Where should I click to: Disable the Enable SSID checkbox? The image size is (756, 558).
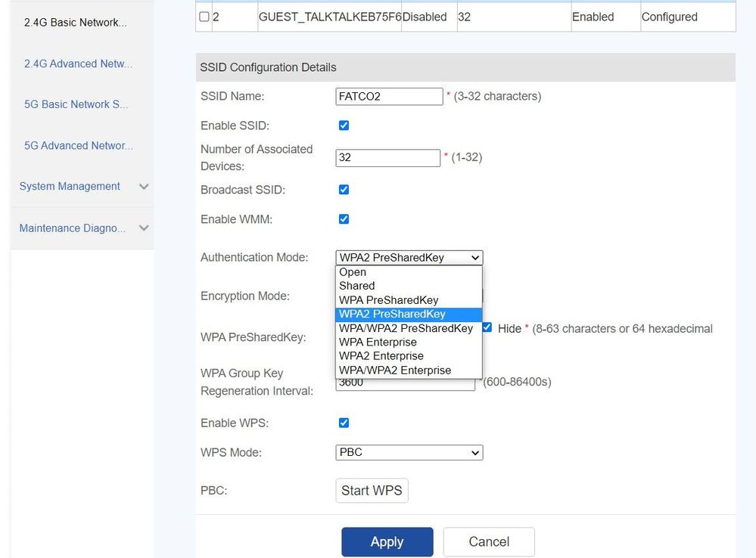click(x=344, y=125)
